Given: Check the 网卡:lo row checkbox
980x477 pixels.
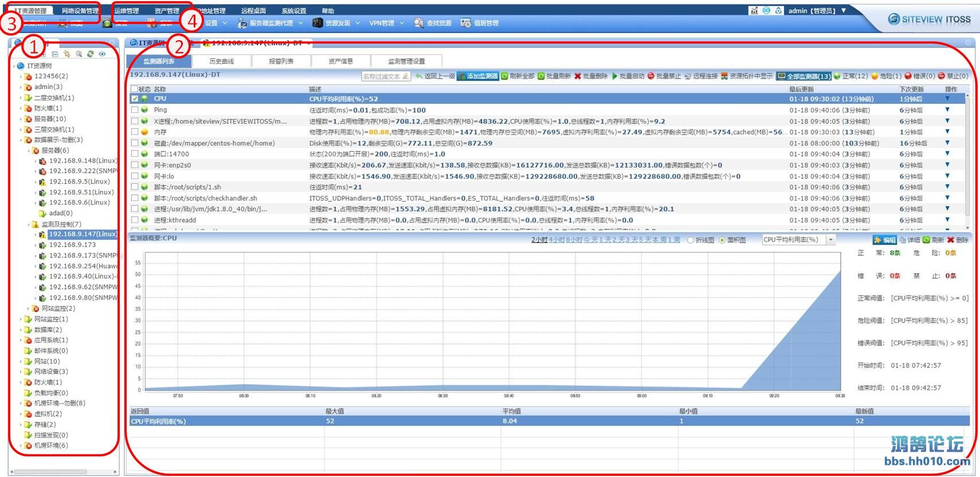Looking at the screenshot, I should [135, 176].
